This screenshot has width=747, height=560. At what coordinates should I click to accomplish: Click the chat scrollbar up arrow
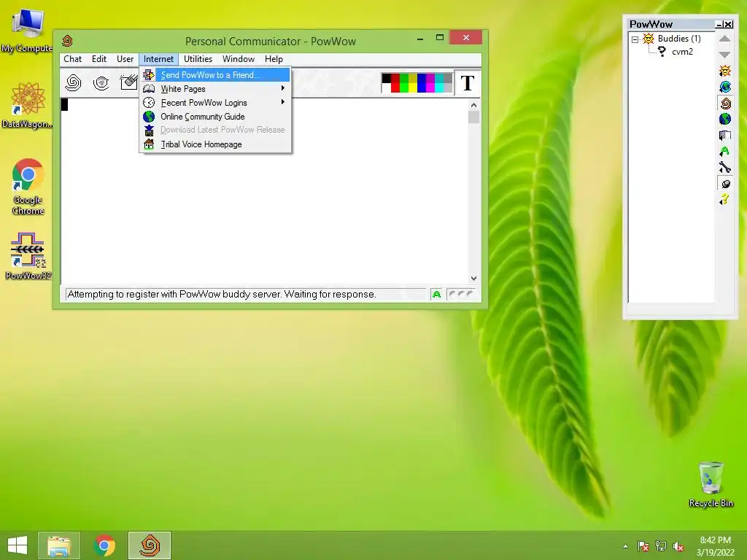pos(473,105)
